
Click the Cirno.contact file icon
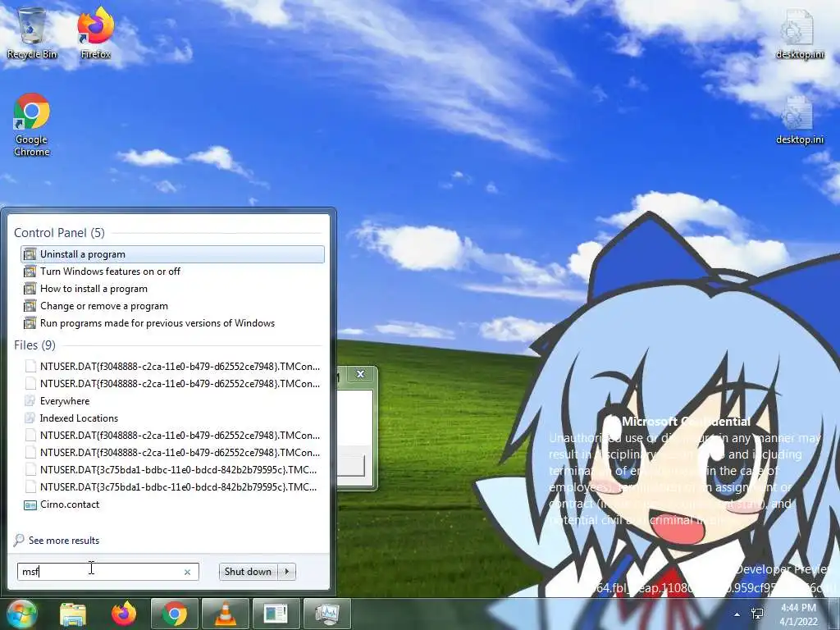[x=30, y=504]
